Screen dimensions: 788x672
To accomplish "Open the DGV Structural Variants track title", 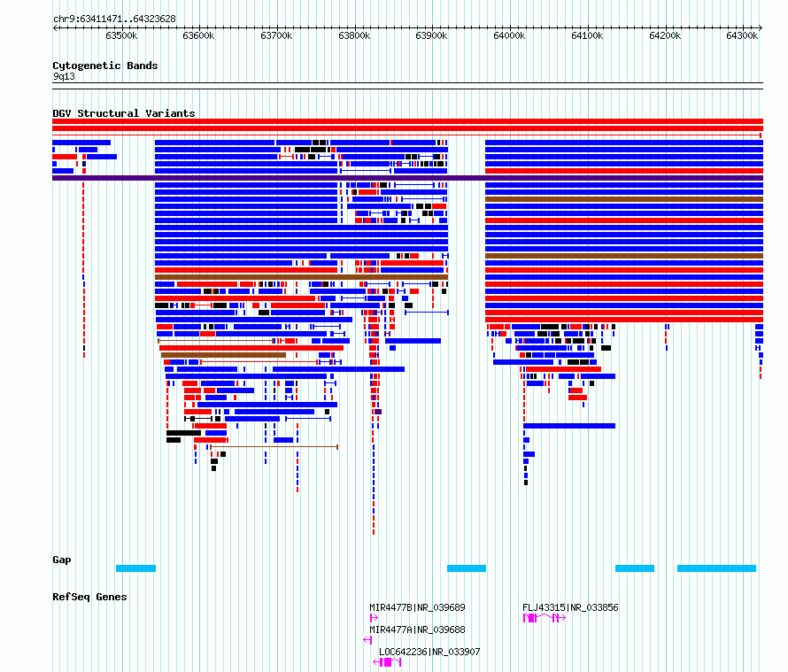I will (x=124, y=113).
